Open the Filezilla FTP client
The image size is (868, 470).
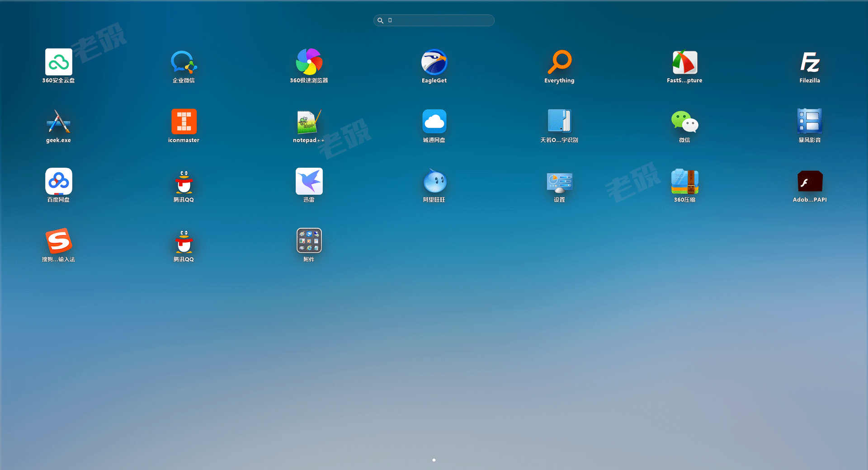click(810, 62)
